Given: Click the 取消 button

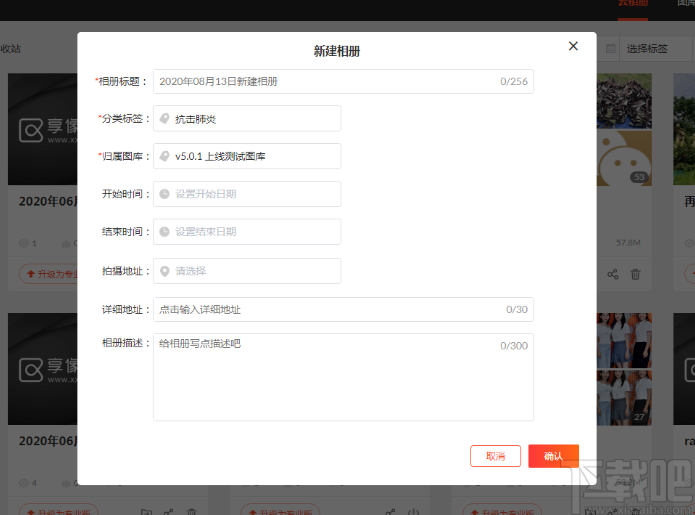Looking at the screenshot, I should point(495,456).
